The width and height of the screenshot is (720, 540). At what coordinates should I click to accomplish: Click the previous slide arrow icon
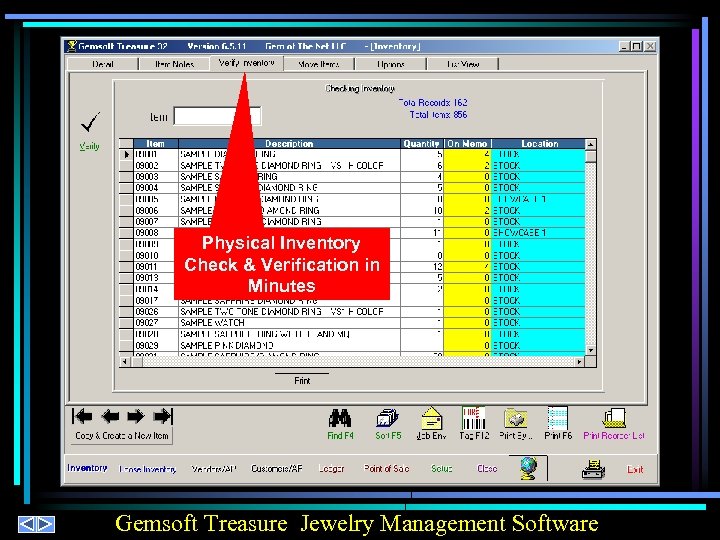tap(27, 524)
